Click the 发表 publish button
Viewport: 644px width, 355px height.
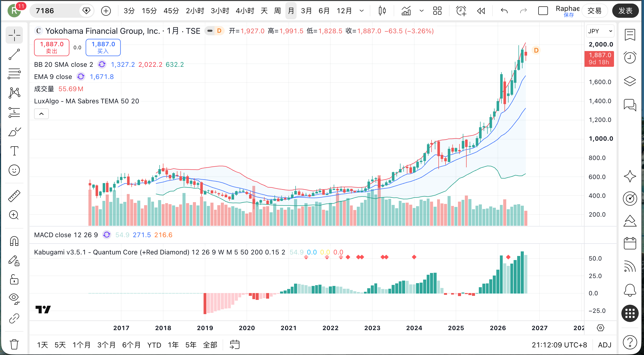click(625, 11)
